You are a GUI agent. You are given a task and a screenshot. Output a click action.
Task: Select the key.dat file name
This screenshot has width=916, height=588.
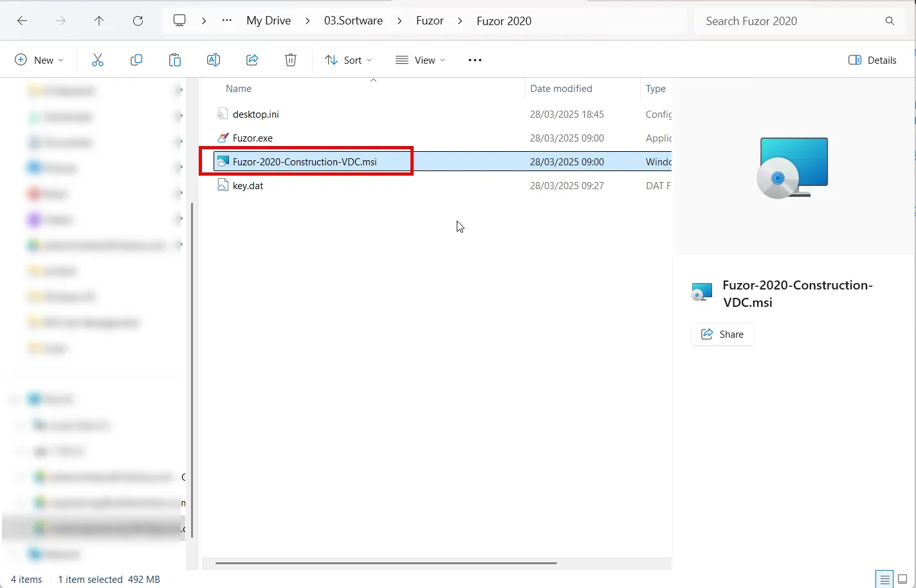[248, 185]
